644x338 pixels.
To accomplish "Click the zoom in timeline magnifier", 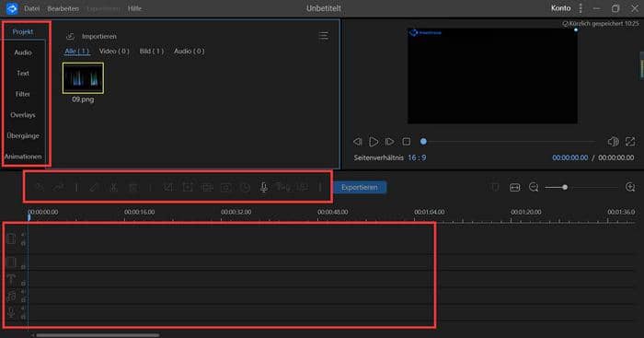I will point(630,187).
